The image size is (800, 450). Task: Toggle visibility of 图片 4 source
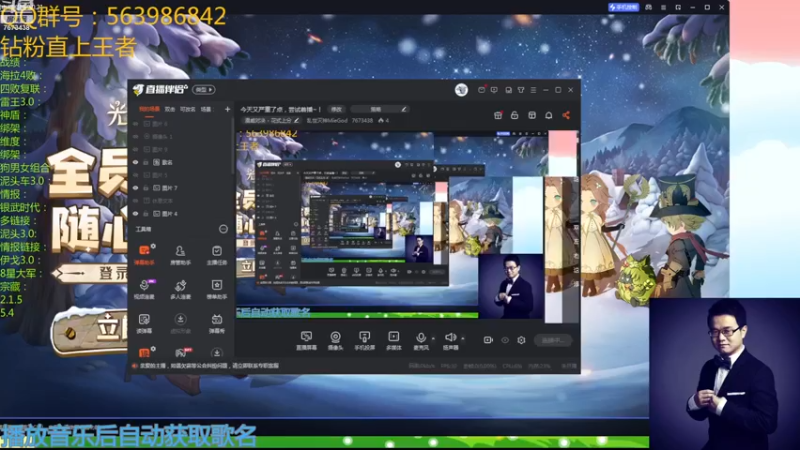(135, 214)
